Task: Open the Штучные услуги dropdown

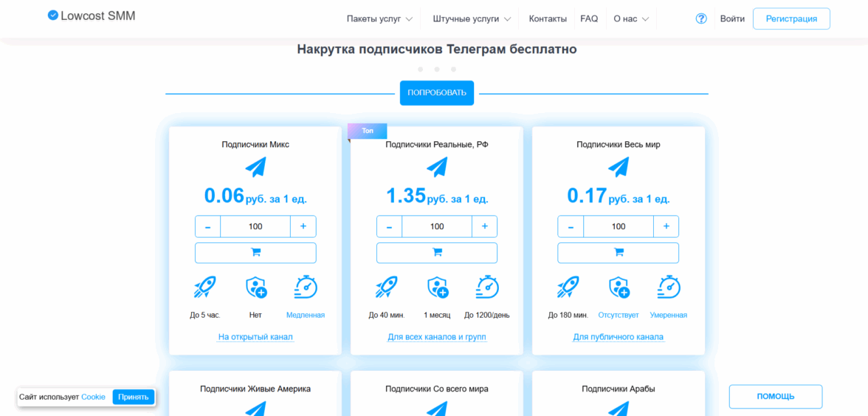Action: (470, 19)
